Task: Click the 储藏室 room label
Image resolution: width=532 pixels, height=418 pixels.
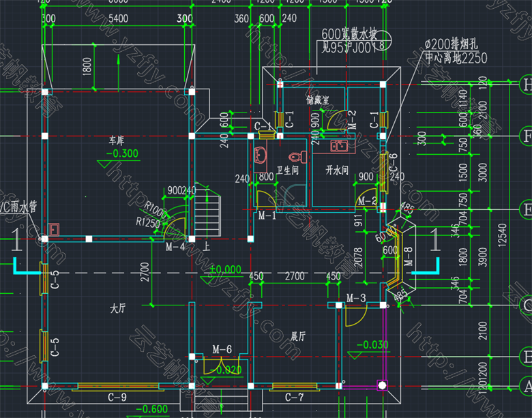Action: point(318,100)
